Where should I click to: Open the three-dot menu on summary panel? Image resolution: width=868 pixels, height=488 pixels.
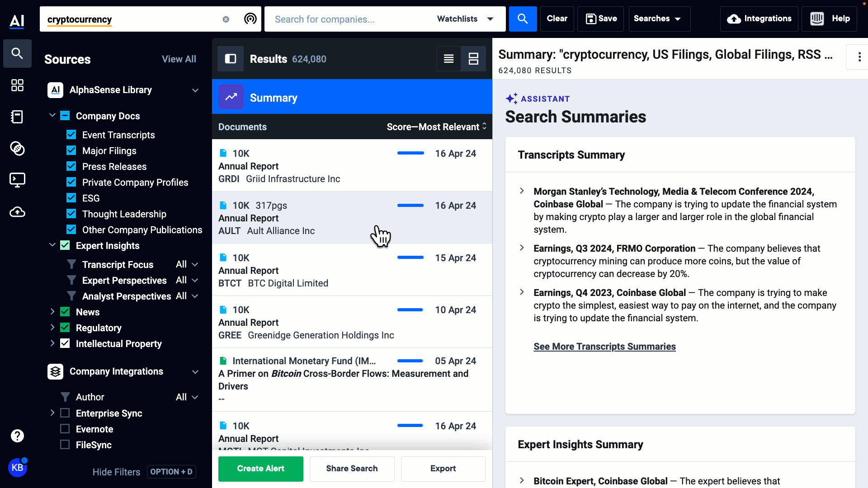tap(859, 57)
